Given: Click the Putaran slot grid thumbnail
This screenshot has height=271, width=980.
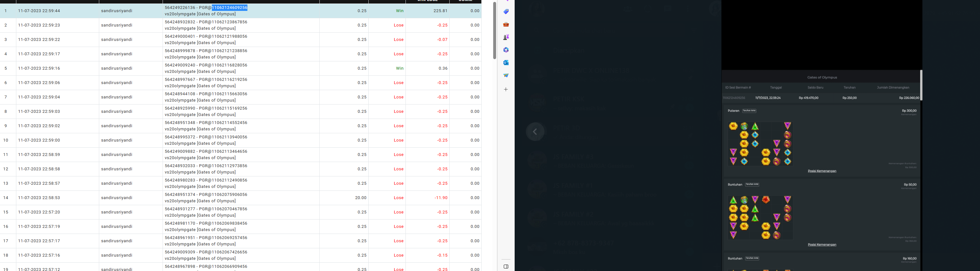Looking at the screenshot, I should click(x=760, y=144).
